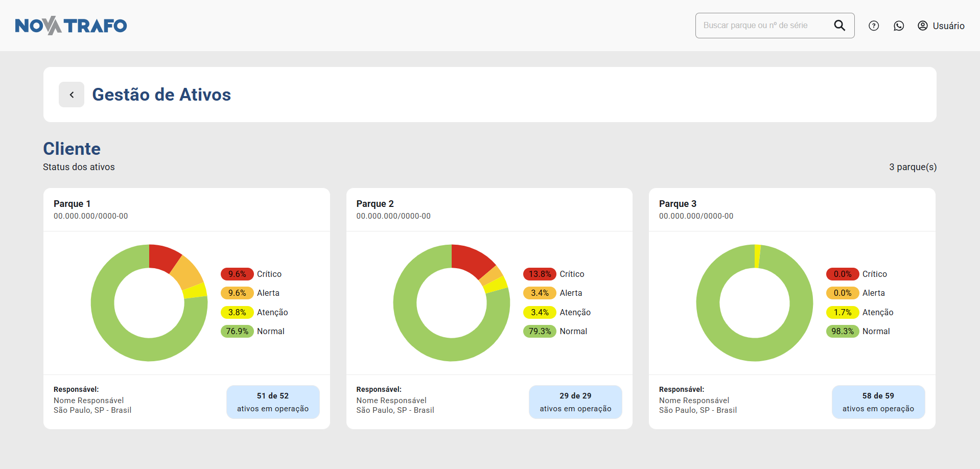This screenshot has width=980, height=469.
Task: Open WhatsApp contact icon
Action: coord(899,26)
